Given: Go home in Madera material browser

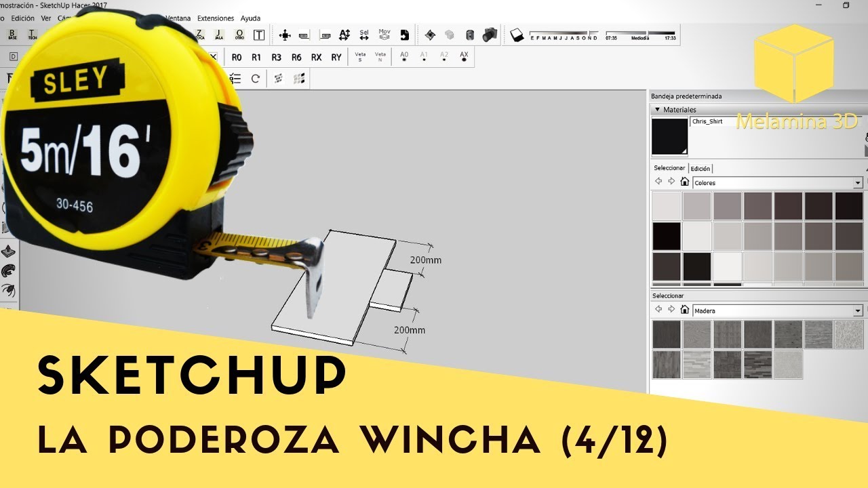Looking at the screenshot, I should coord(685,310).
